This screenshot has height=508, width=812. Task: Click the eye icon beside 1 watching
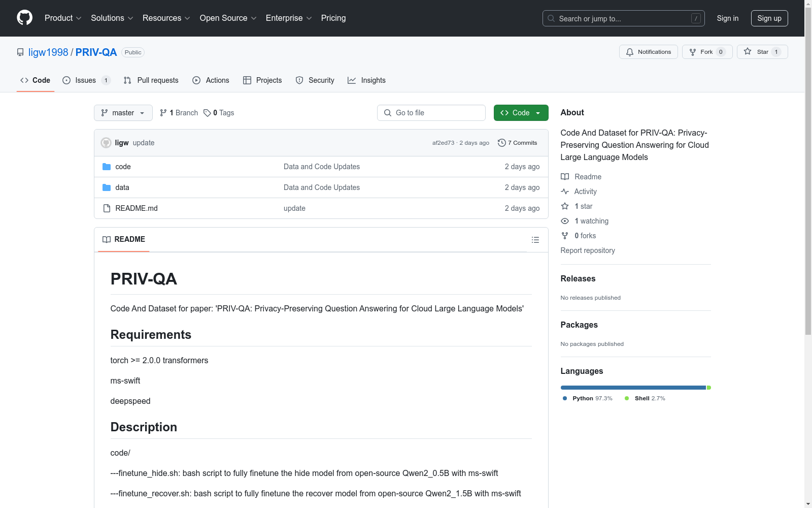[x=565, y=221]
